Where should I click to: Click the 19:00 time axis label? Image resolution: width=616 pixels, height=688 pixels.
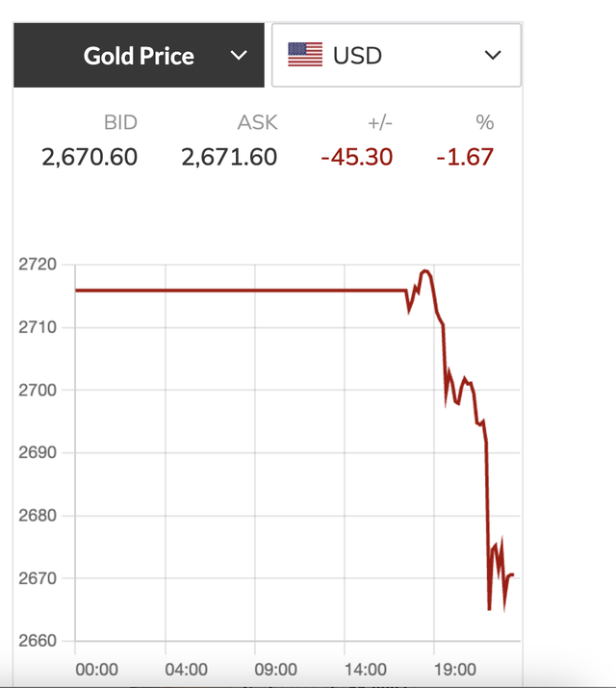click(x=454, y=669)
